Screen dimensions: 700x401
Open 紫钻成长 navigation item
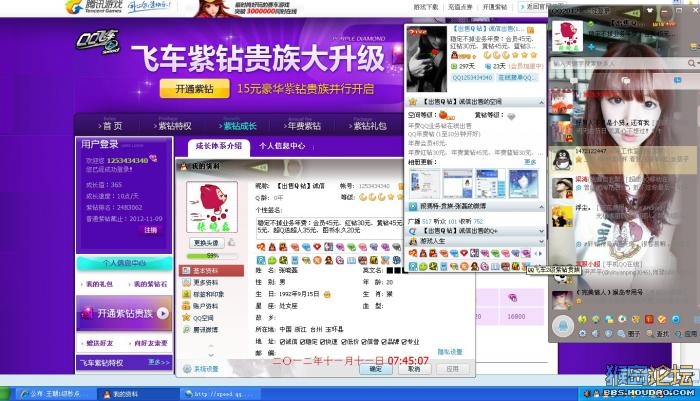pos(238,126)
